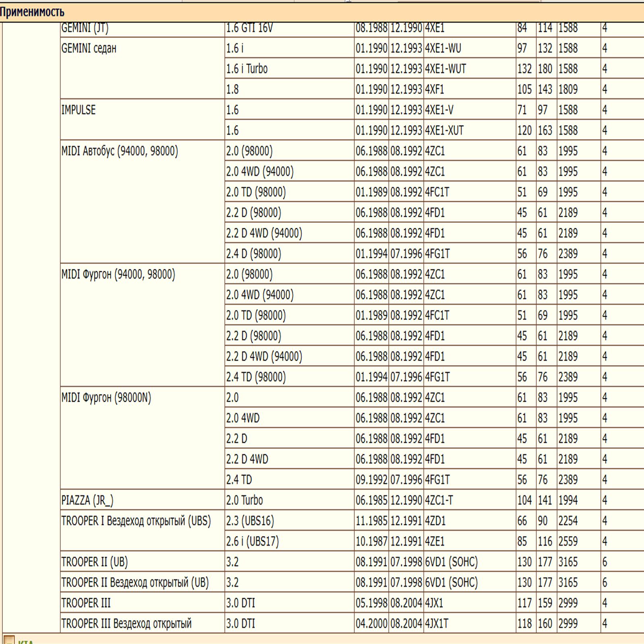This screenshot has height=644, width=644.
Task: Click the 4JX1T engine code cell
Action: (x=437, y=623)
